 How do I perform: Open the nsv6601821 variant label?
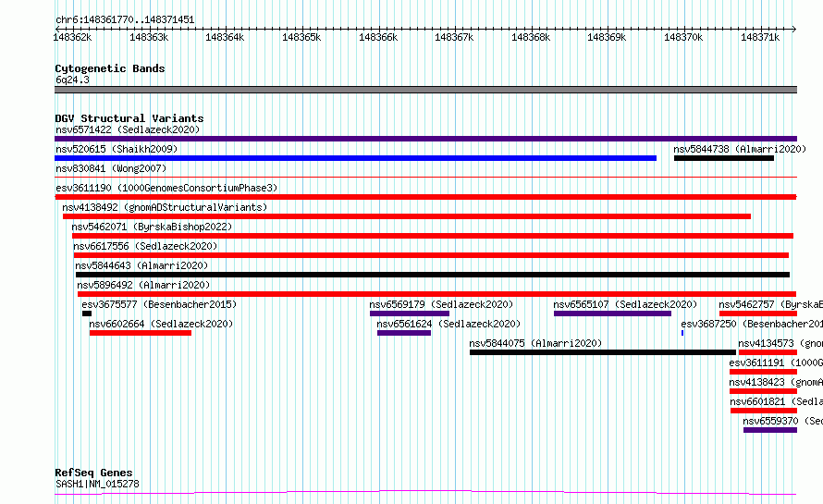tap(776, 401)
